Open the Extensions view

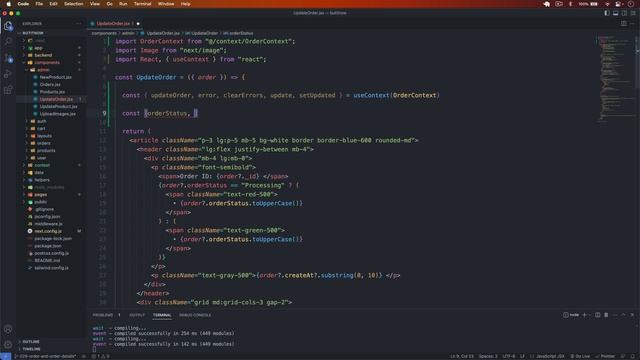click(x=8, y=90)
